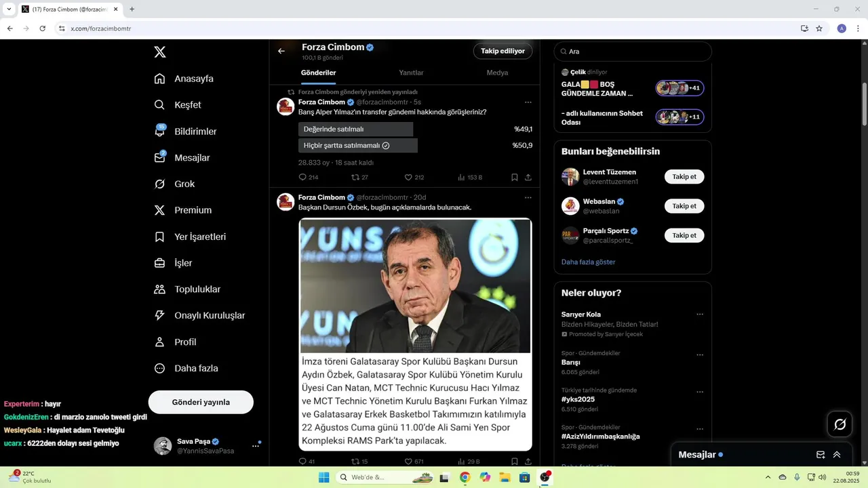The image size is (868, 488).
Task: Compose new message in Mesajlar drawer
Action: [x=821, y=455]
